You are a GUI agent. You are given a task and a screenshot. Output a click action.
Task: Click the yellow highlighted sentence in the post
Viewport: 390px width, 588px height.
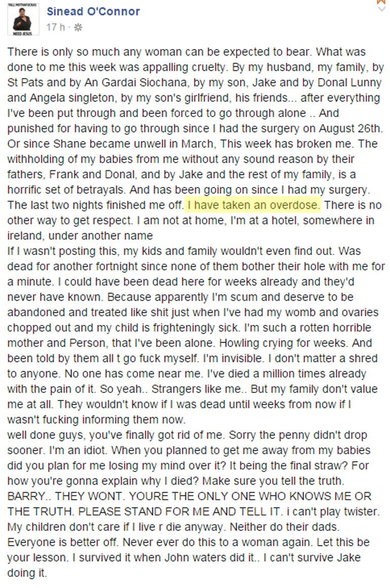click(254, 205)
